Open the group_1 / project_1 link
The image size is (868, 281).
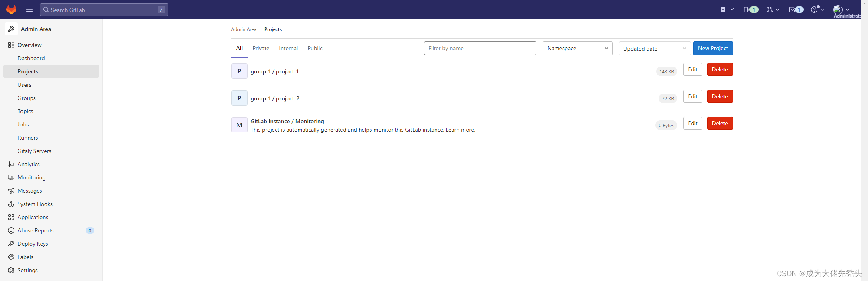tap(274, 71)
